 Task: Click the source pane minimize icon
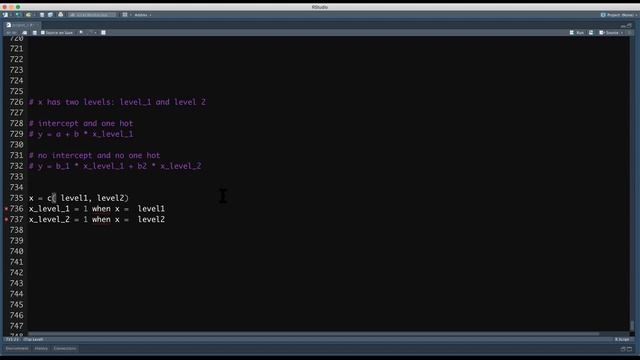point(623,25)
